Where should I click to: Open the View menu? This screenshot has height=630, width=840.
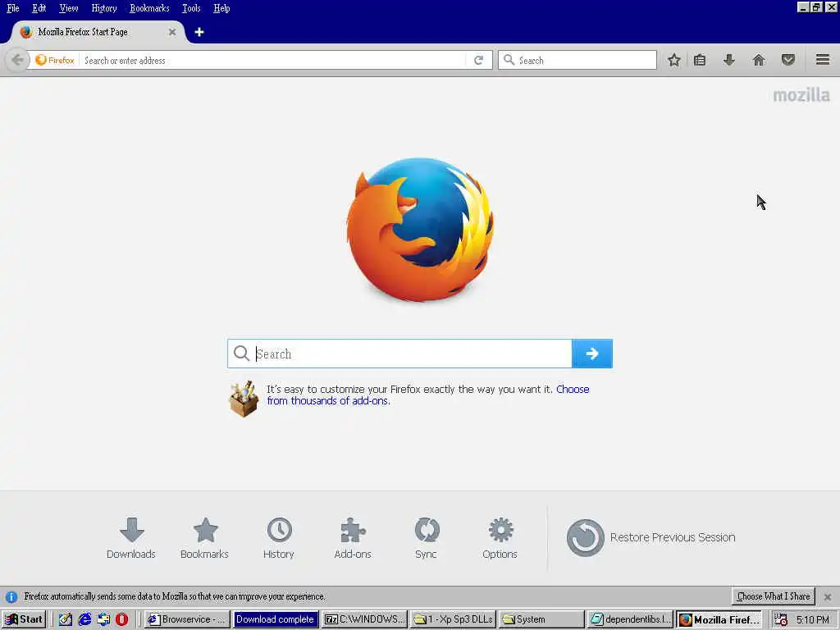coord(69,8)
